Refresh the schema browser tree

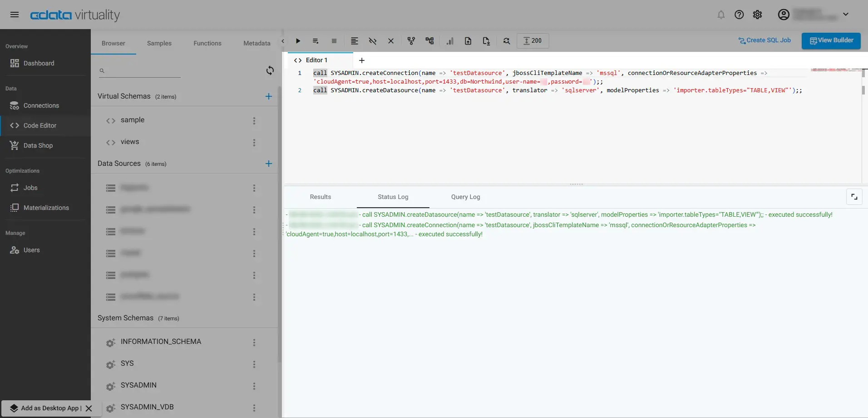270,70
